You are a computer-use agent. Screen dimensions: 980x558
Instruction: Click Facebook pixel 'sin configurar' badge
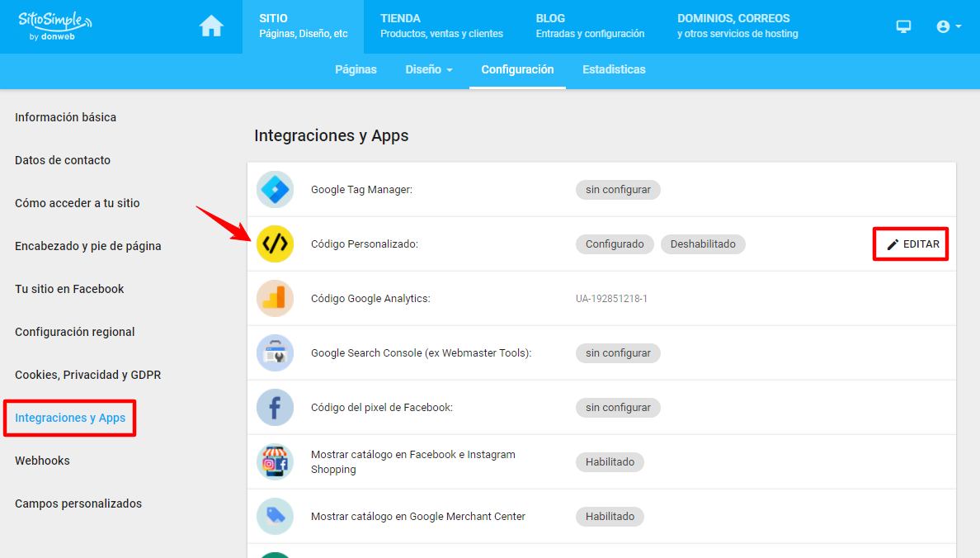pos(618,407)
